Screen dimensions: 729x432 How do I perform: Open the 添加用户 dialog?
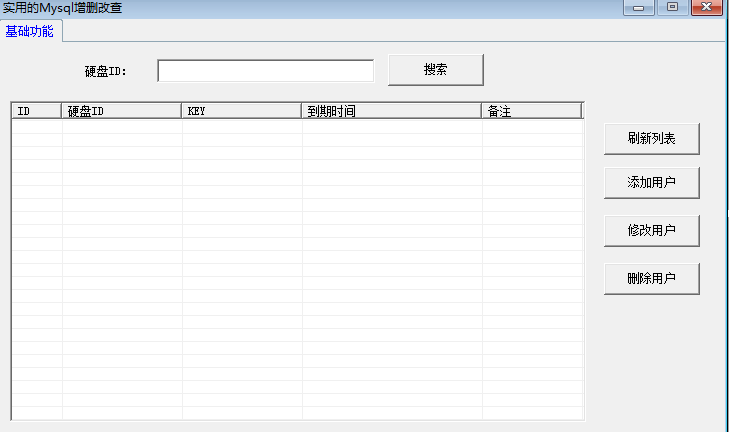[651, 183]
